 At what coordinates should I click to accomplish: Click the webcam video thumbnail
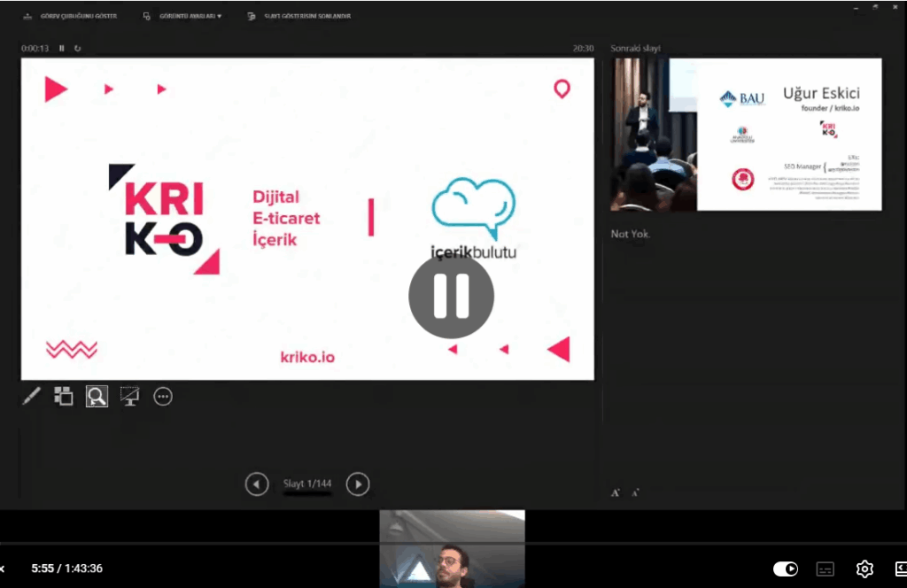pos(453,549)
